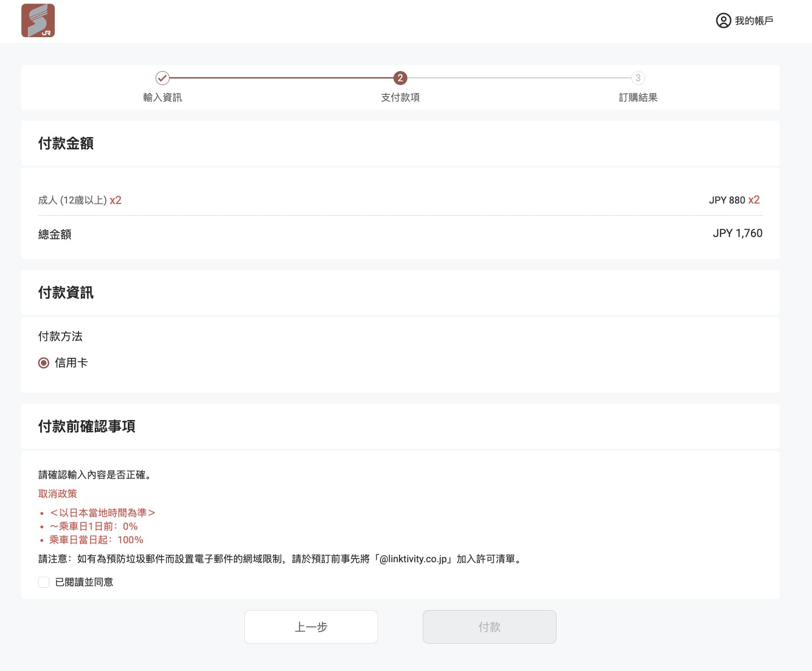This screenshot has width=812, height=671.
Task: Click the 已閱讀並同意 label text
Action: [84, 582]
